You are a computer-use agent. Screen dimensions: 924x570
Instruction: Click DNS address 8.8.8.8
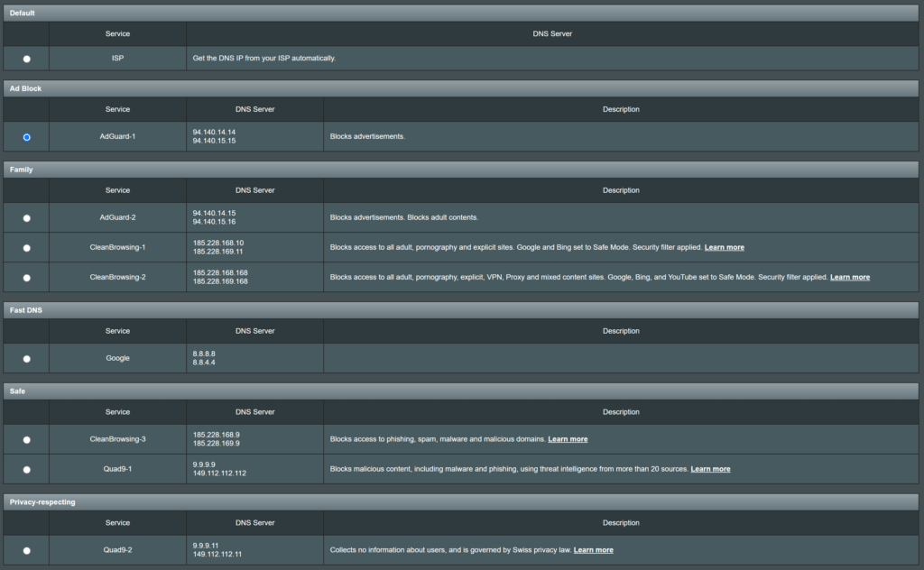tap(204, 354)
